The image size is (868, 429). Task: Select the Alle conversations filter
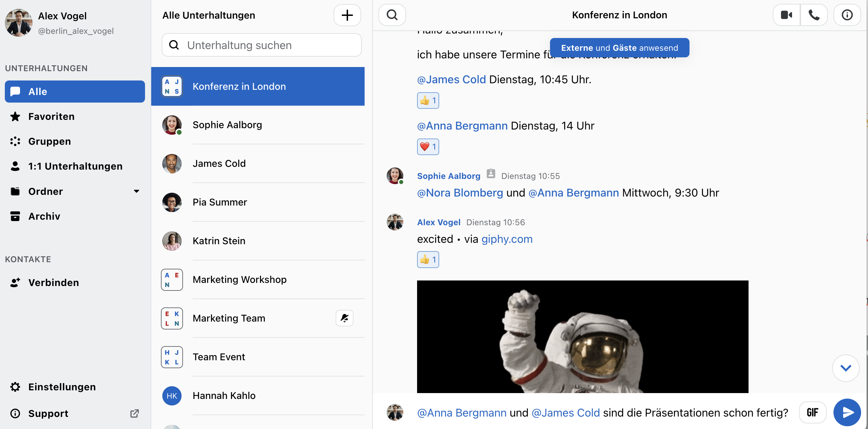75,92
